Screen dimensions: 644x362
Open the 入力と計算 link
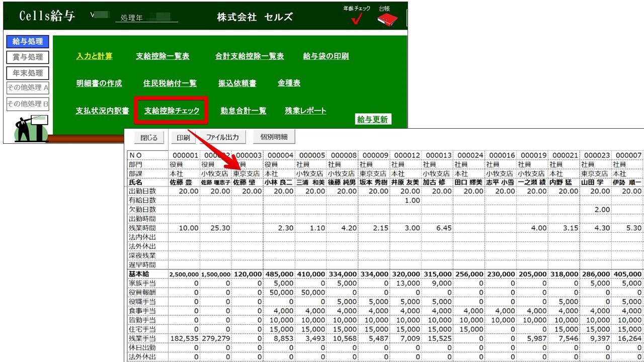point(94,56)
